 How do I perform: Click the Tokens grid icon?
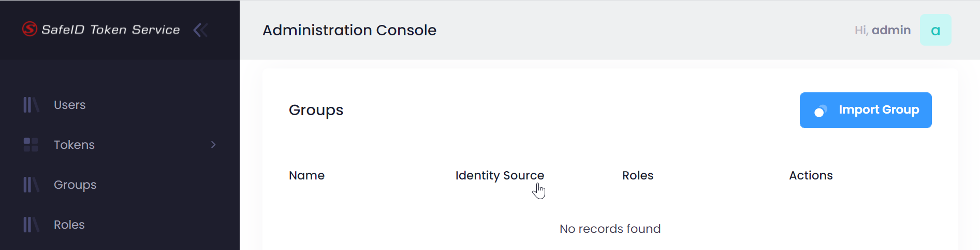31,145
